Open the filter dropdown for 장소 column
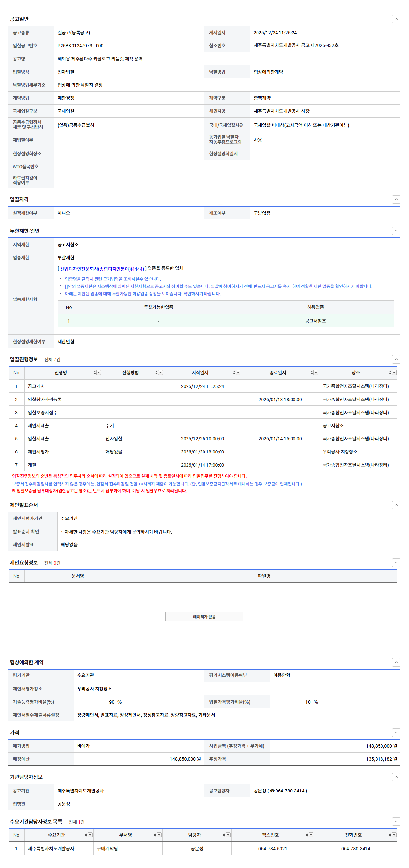 tap(394, 373)
